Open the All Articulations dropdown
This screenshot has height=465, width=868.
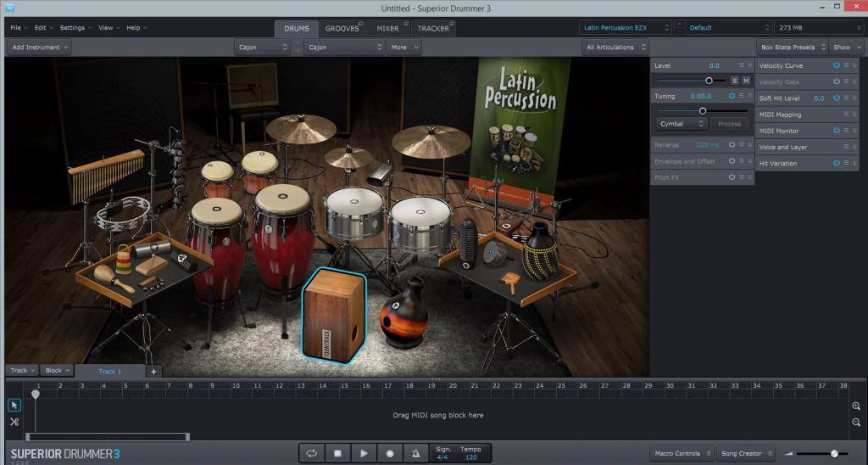pos(615,48)
